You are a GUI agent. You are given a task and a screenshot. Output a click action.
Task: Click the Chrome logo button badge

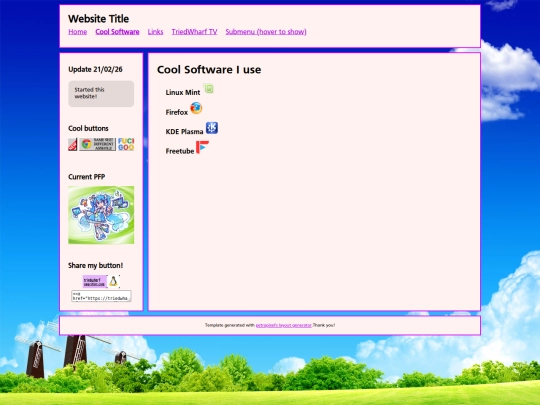97,144
